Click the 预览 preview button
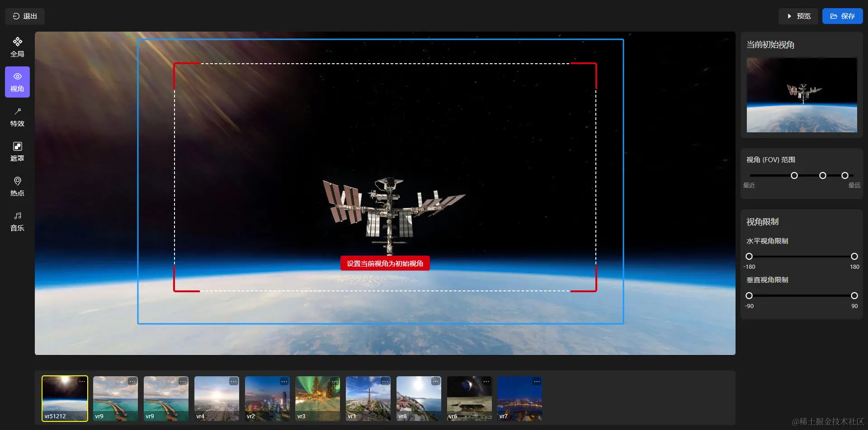 coord(798,16)
